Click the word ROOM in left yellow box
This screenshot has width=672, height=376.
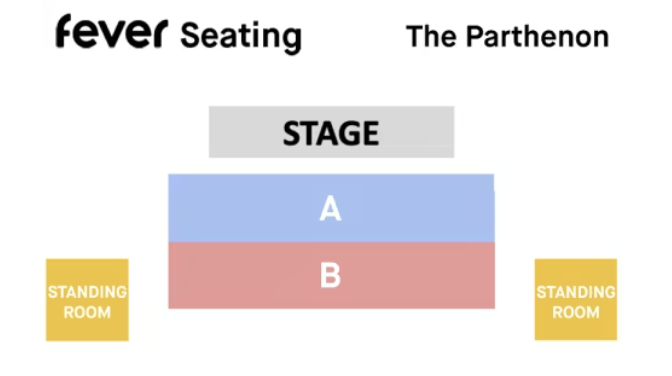click(x=87, y=312)
